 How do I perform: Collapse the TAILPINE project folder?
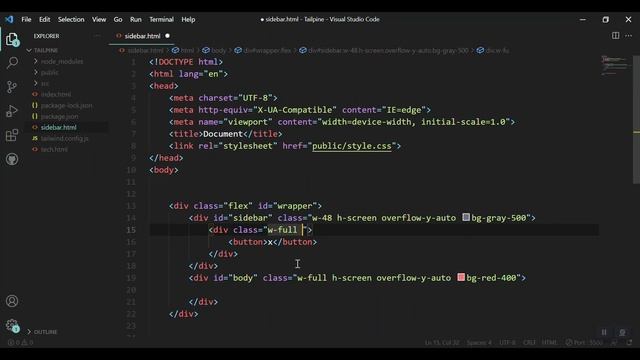pyautogui.click(x=46, y=50)
